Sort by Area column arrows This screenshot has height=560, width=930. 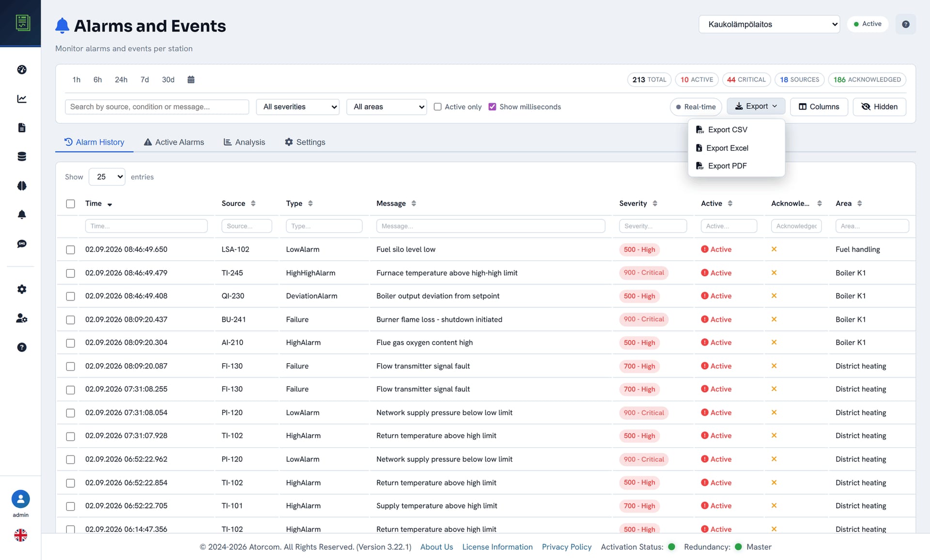coord(859,203)
